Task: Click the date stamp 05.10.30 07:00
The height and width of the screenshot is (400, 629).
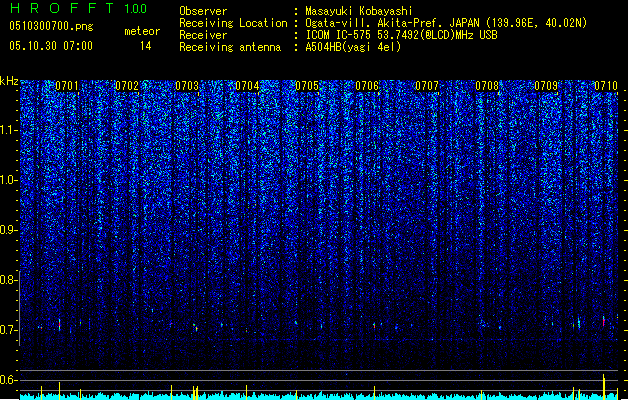Action: point(51,46)
